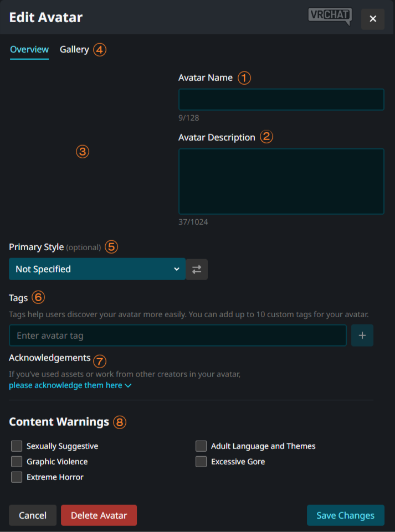Select the Overview tab

coord(29,49)
